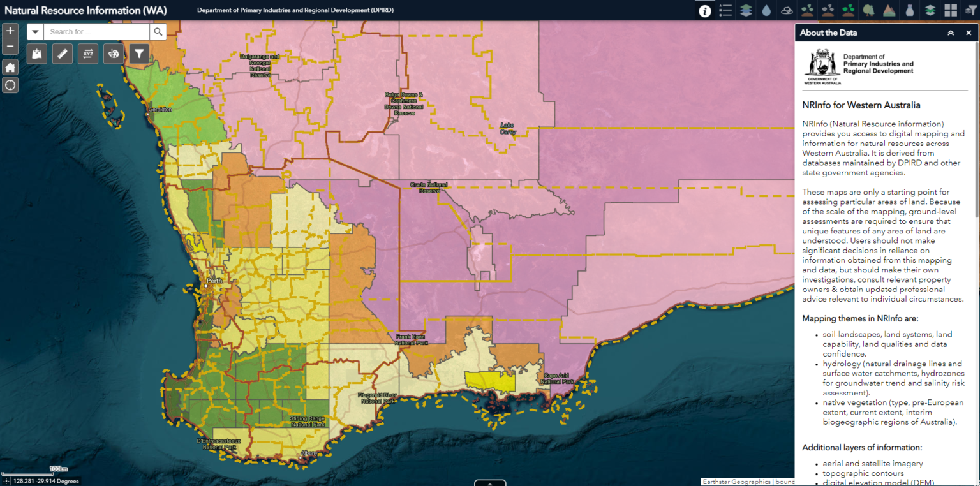Open the mountain landscape widget

tap(889, 10)
